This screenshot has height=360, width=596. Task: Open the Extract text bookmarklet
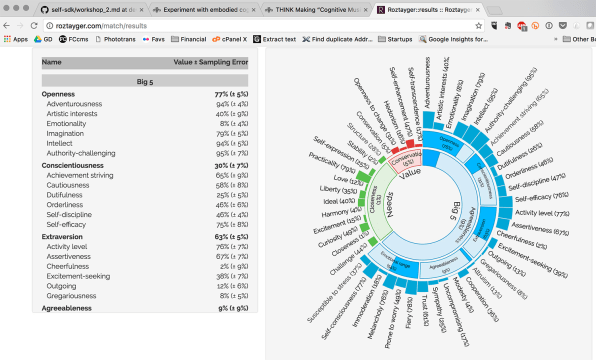pyautogui.click(x=274, y=39)
